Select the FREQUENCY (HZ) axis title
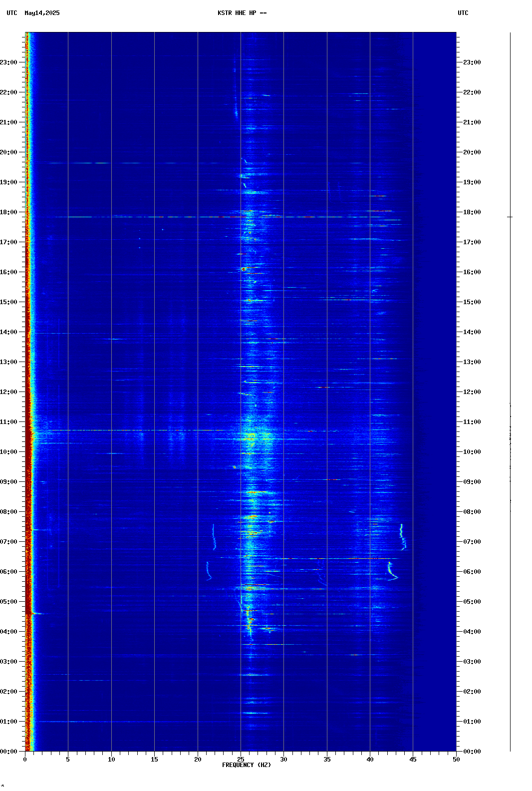532x791 pixels. pos(247,765)
